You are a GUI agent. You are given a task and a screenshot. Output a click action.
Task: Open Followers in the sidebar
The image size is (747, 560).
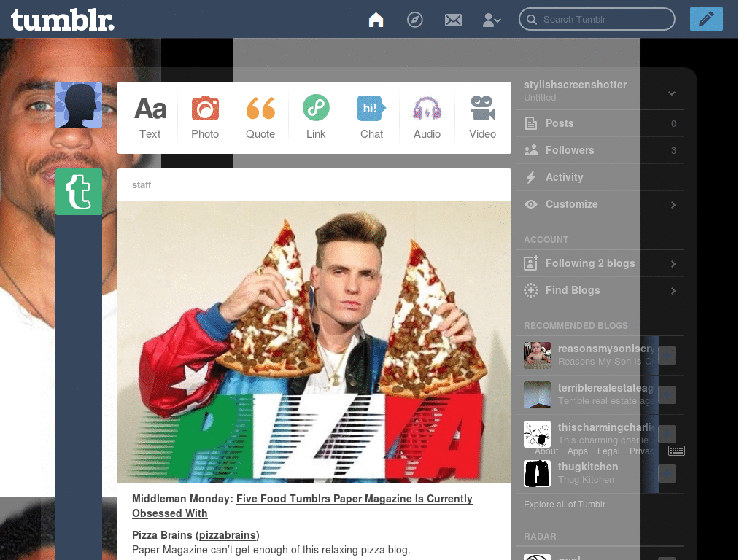point(600,150)
